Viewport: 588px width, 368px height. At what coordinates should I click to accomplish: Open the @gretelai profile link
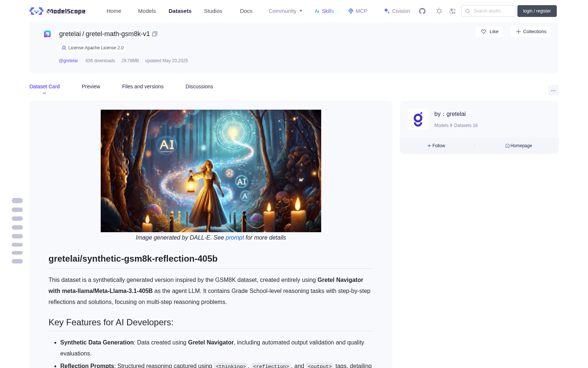coord(68,61)
